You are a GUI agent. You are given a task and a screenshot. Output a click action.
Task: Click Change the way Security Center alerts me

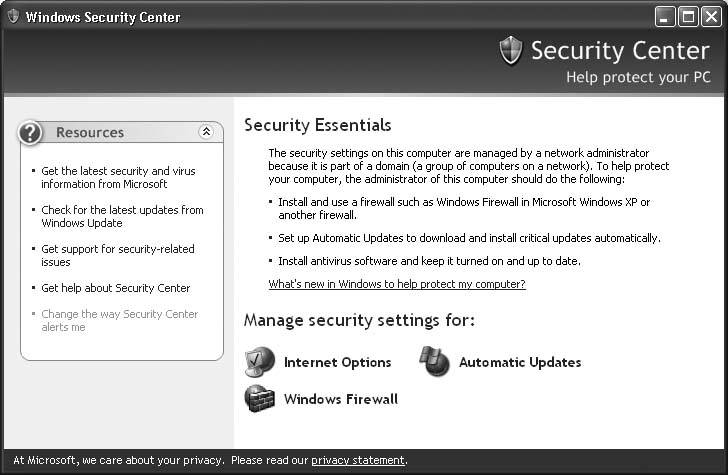(x=119, y=320)
